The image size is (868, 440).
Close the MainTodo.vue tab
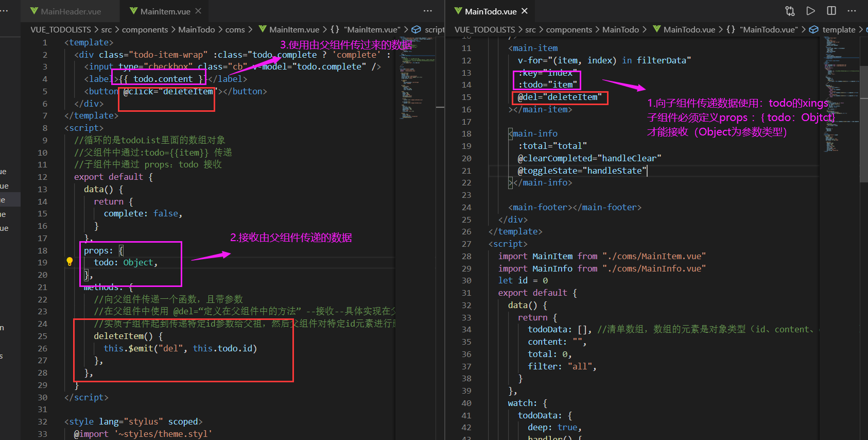point(525,11)
